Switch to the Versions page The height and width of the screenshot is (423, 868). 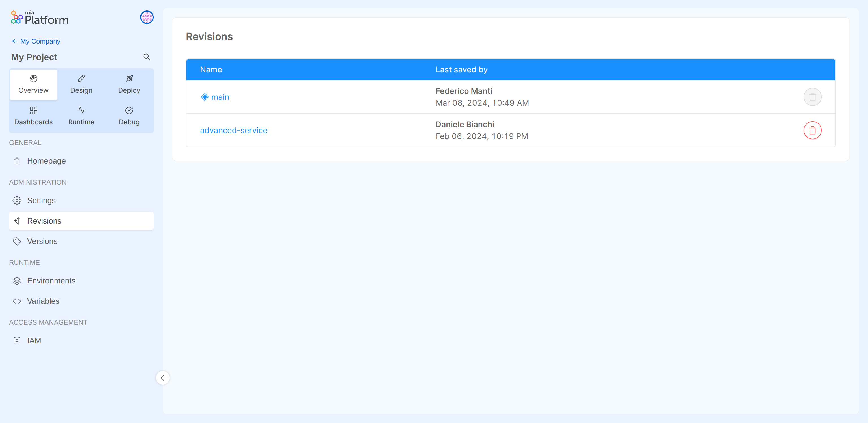click(x=42, y=241)
